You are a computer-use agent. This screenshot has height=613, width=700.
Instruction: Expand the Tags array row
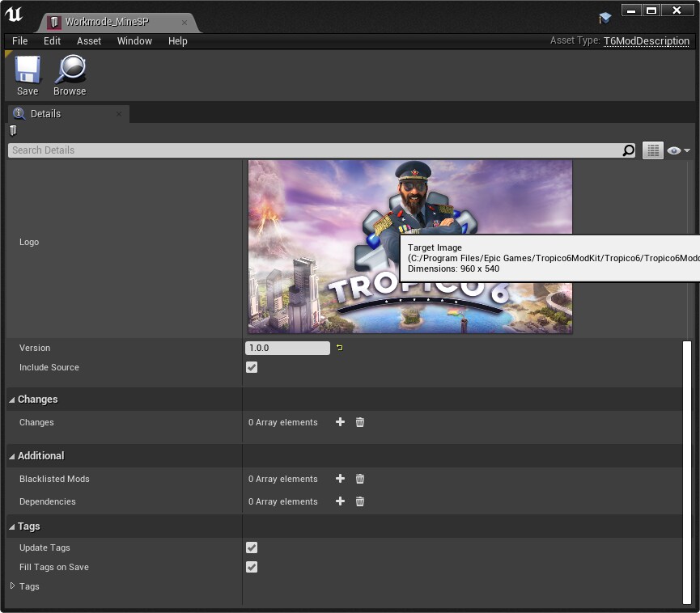(12, 586)
